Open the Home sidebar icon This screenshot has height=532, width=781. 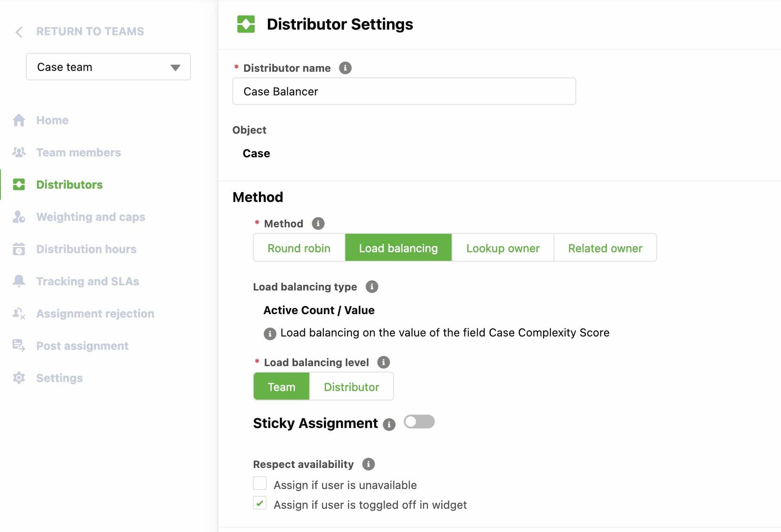19,120
